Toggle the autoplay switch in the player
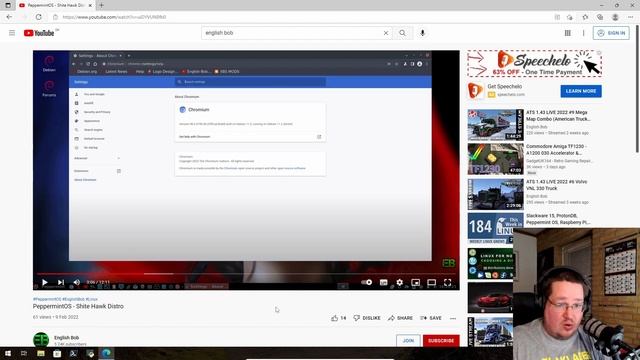 pos(367,282)
